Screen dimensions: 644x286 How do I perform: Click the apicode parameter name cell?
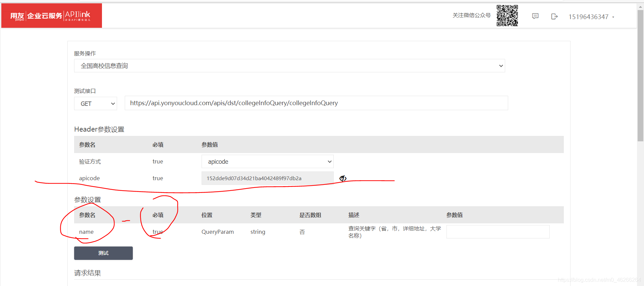89,178
